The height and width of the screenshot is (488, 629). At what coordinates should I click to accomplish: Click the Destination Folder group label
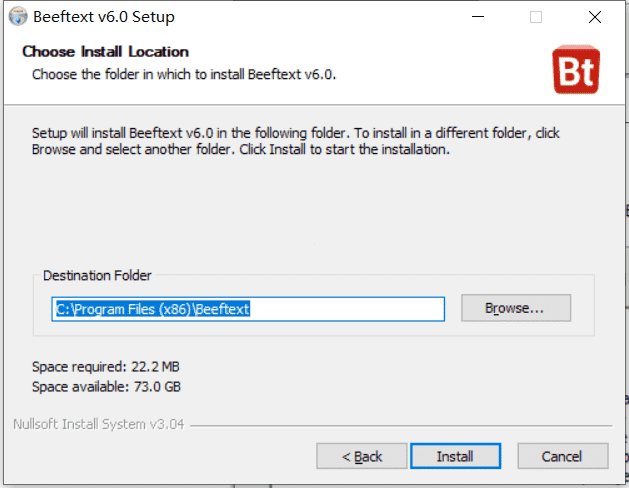click(x=97, y=276)
